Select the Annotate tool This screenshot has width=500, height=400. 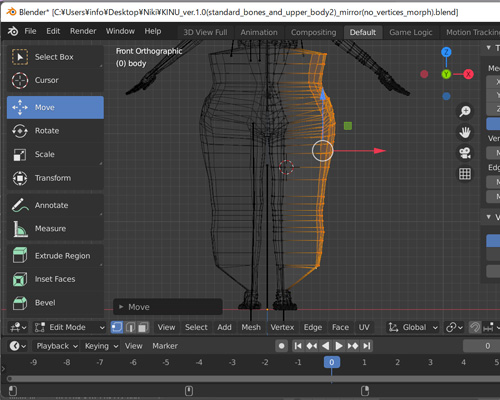click(55, 205)
